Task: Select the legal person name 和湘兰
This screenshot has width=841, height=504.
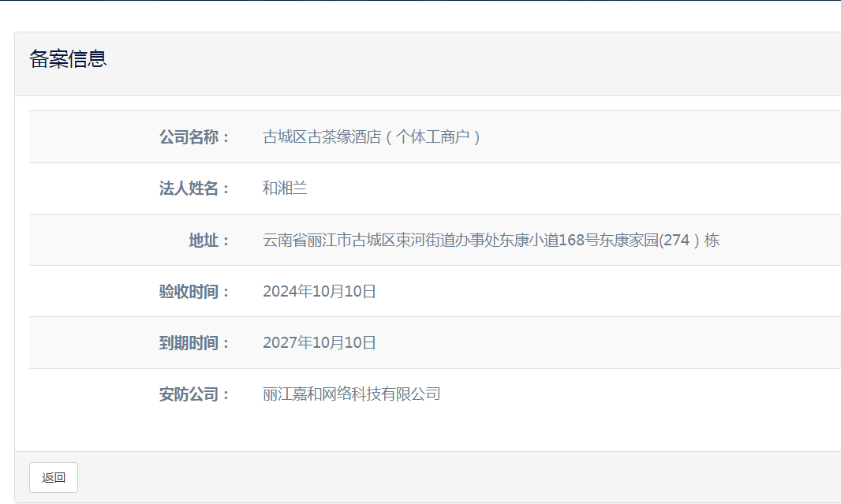Action: [x=285, y=189]
